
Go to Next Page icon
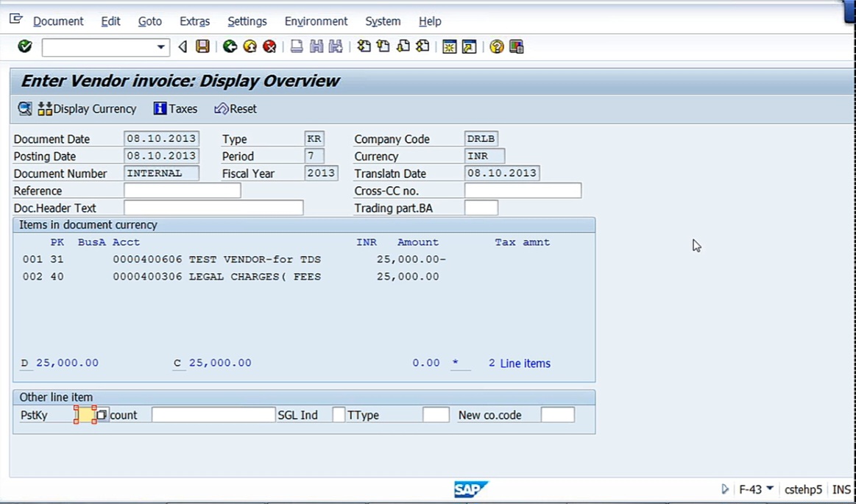(403, 46)
